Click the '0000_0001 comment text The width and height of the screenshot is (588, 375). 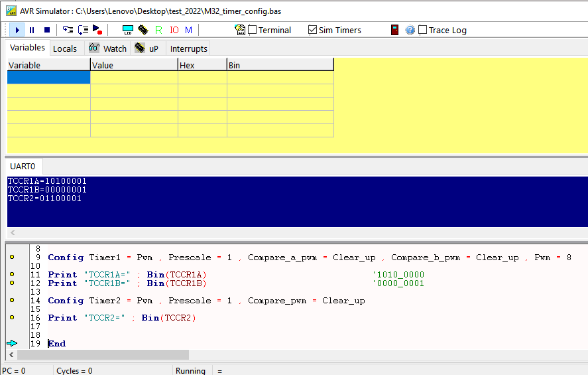[x=398, y=283]
